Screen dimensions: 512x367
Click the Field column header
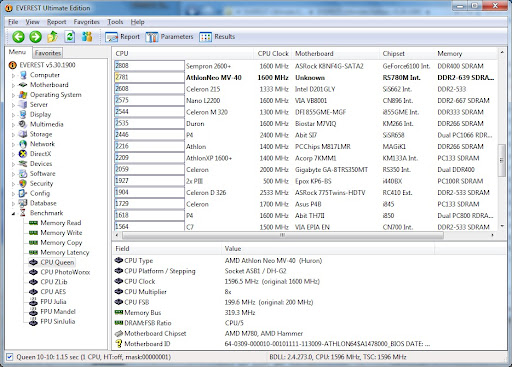(167, 249)
